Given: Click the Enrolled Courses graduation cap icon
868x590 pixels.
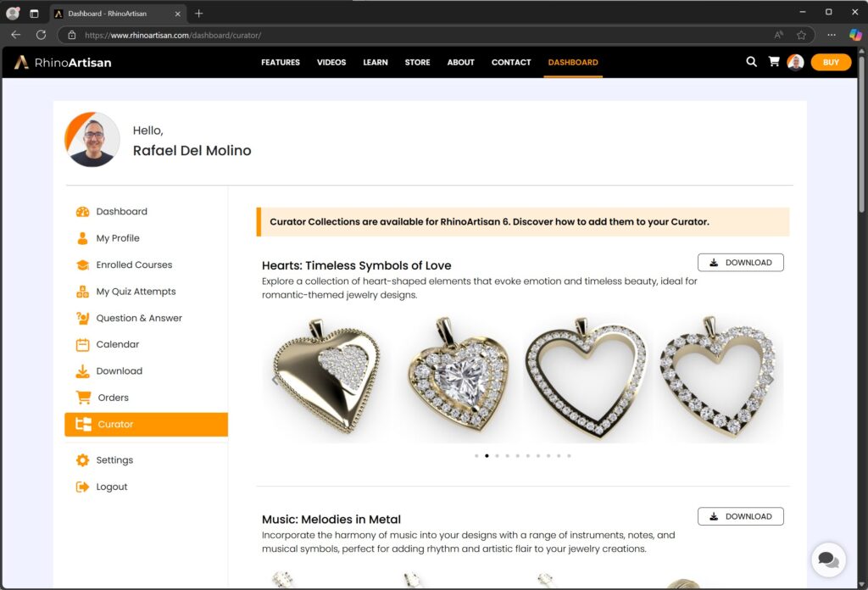Looking at the screenshot, I should point(82,264).
